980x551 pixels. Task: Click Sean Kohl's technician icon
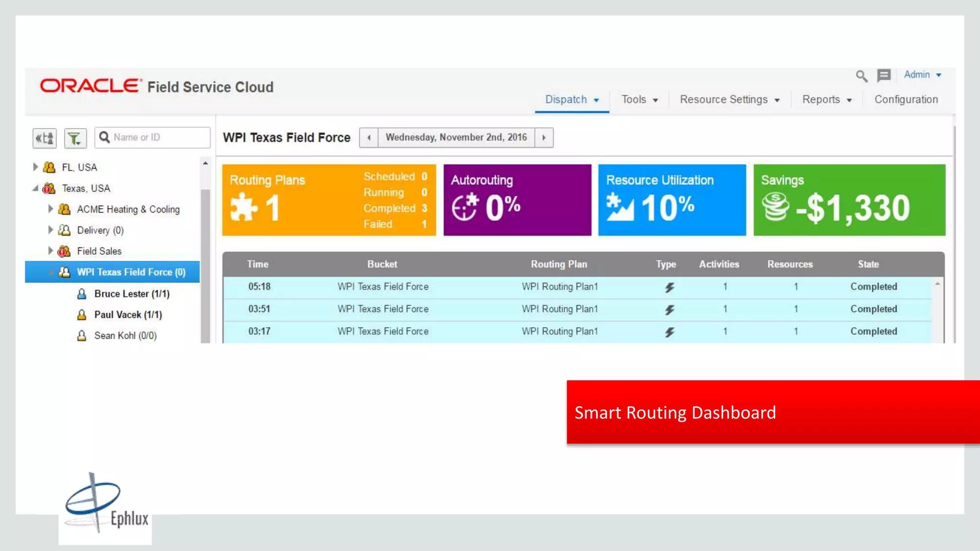pyautogui.click(x=82, y=336)
